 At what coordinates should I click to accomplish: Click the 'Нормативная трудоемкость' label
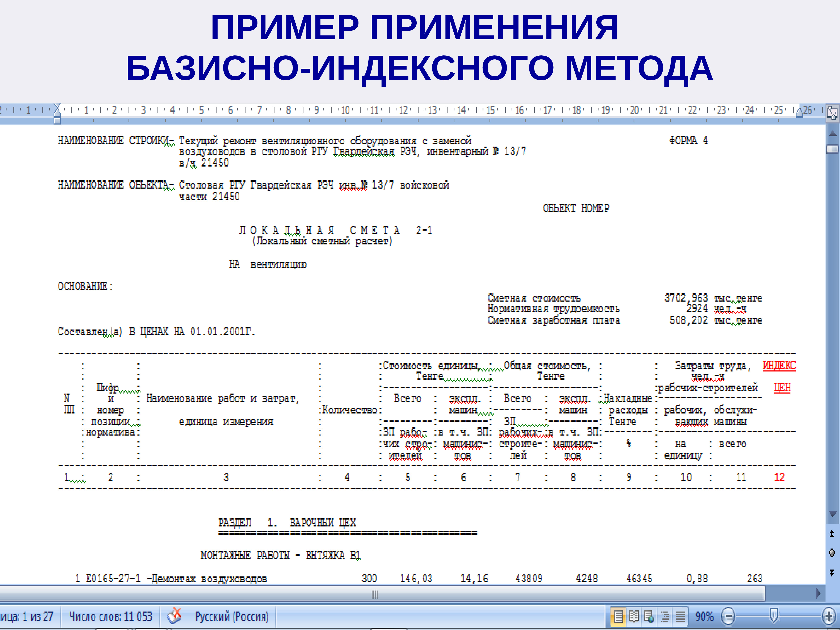click(553, 309)
